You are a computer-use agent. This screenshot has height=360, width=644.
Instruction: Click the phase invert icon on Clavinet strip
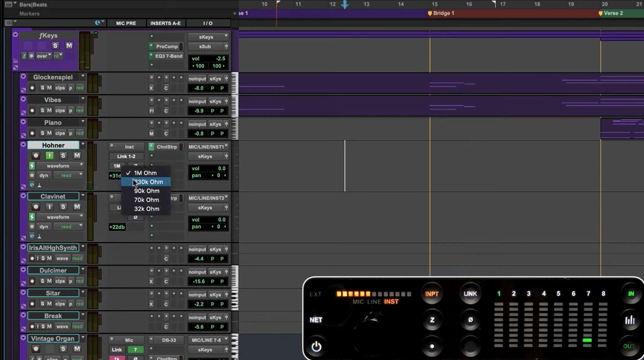(136, 217)
